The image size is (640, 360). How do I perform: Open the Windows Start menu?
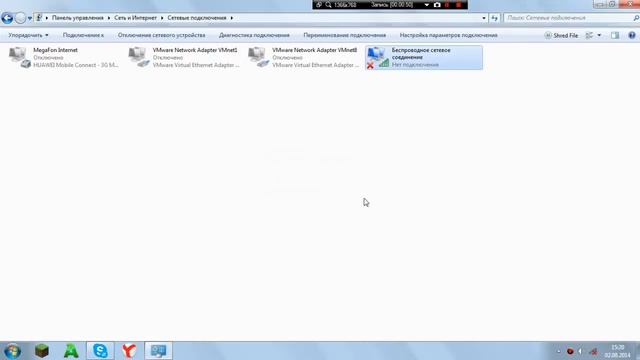pyautogui.click(x=12, y=351)
